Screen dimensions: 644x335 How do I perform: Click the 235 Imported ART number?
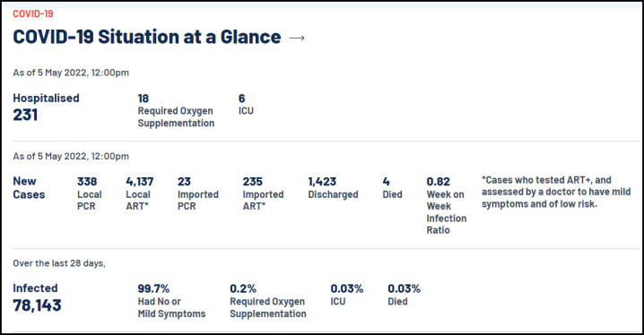pyautogui.click(x=263, y=193)
